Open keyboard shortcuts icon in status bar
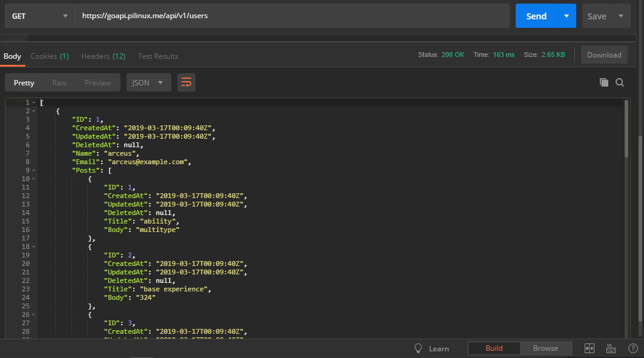This screenshot has width=644, height=358. click(x=611, y=348)
